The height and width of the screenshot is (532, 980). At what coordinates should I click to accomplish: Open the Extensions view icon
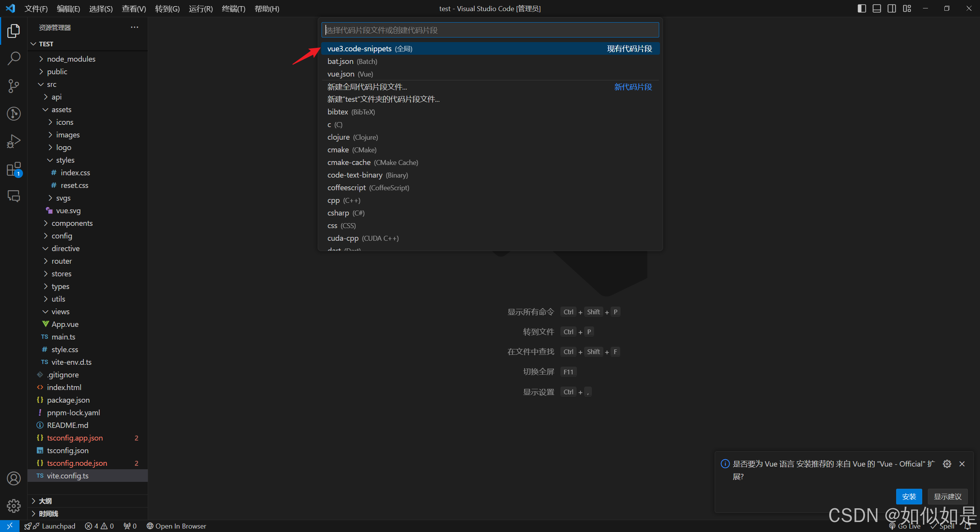point(14,169)
